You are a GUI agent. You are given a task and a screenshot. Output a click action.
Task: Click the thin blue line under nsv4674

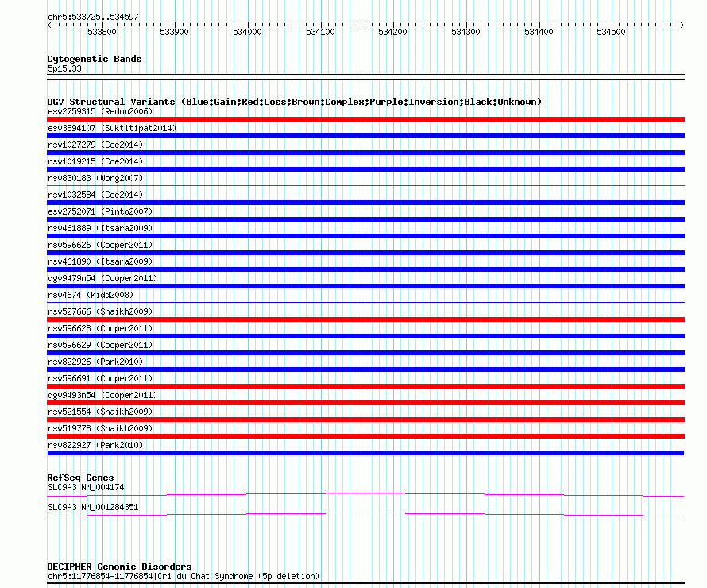click(365, 302)
